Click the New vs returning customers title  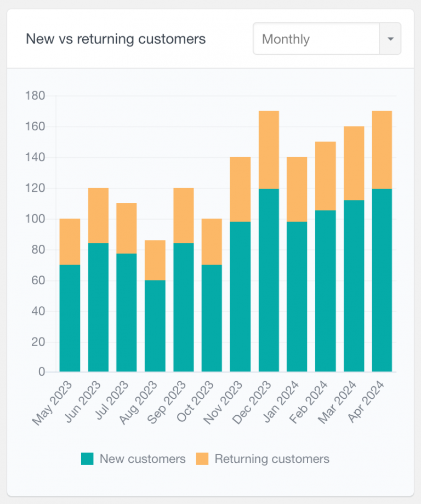pyautogui.click(x=116, y=39)
